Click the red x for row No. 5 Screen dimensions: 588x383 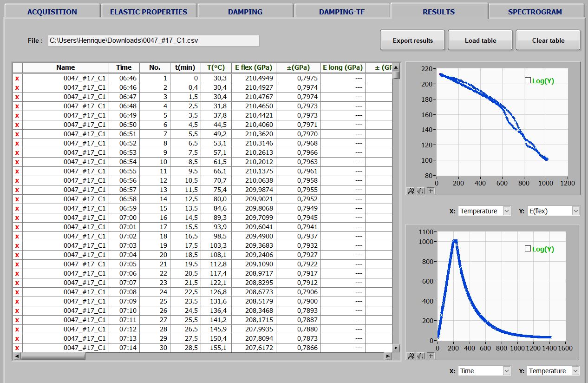point(17,115)
